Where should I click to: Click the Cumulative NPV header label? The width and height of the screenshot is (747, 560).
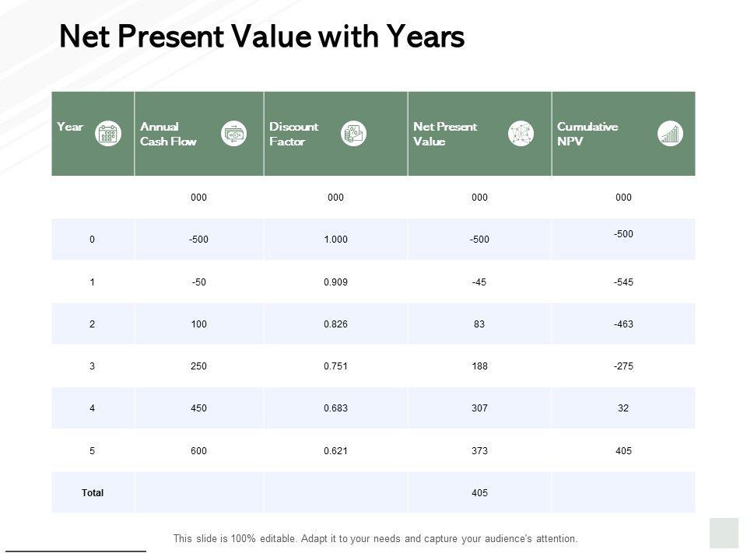pos(587,134)
